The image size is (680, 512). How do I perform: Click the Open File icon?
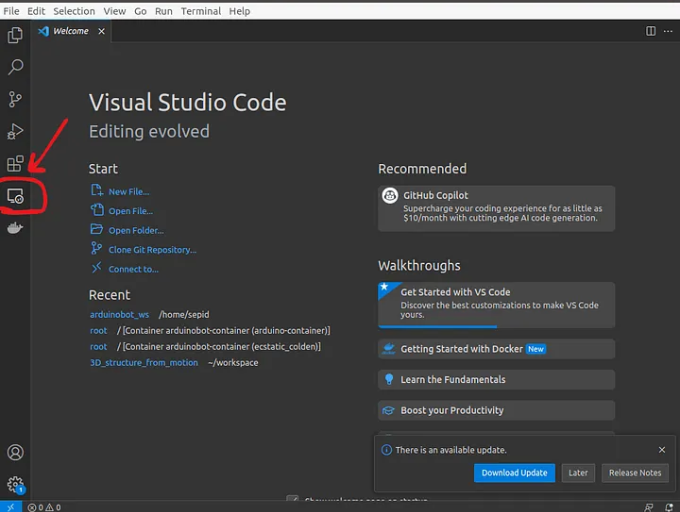click(x=97, y=209)
